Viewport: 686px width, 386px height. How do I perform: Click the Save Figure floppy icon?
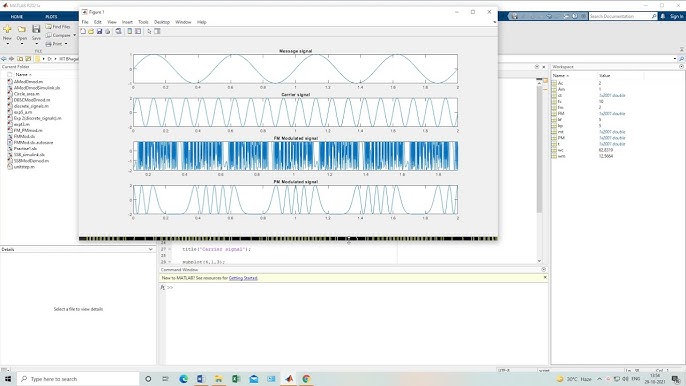[99, 32]
